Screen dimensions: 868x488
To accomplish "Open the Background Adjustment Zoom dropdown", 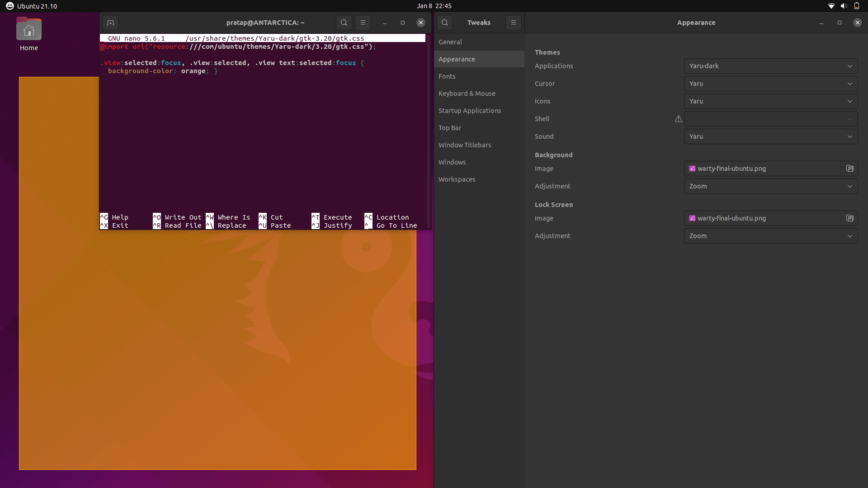I will [770, 186].
